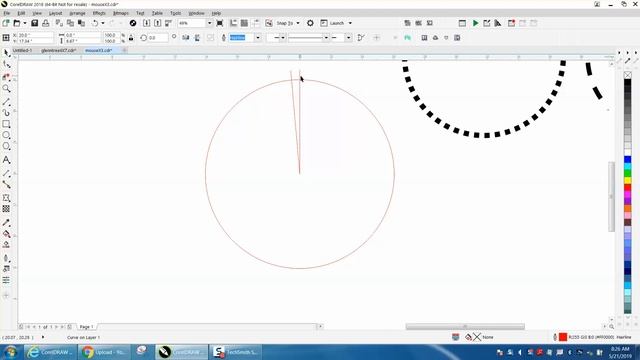Open the Layout menu
This screenshot has height=360, width=640.
pos(56,13)
